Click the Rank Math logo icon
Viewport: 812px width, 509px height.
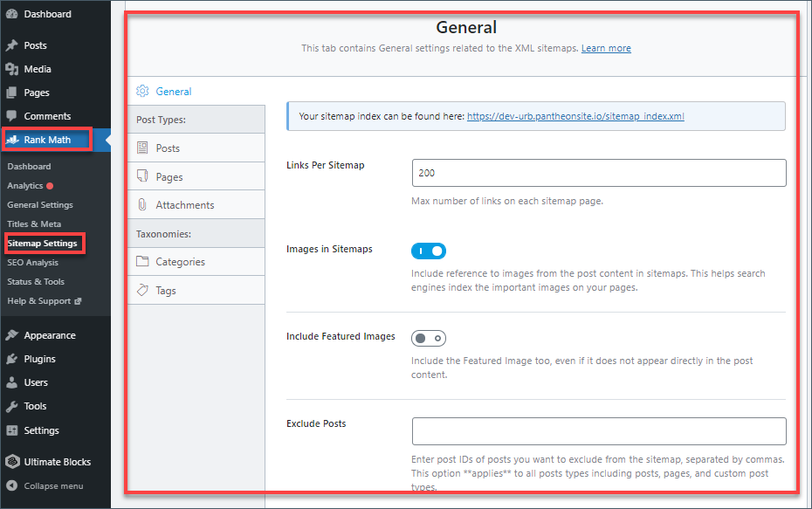pos(12,140)
